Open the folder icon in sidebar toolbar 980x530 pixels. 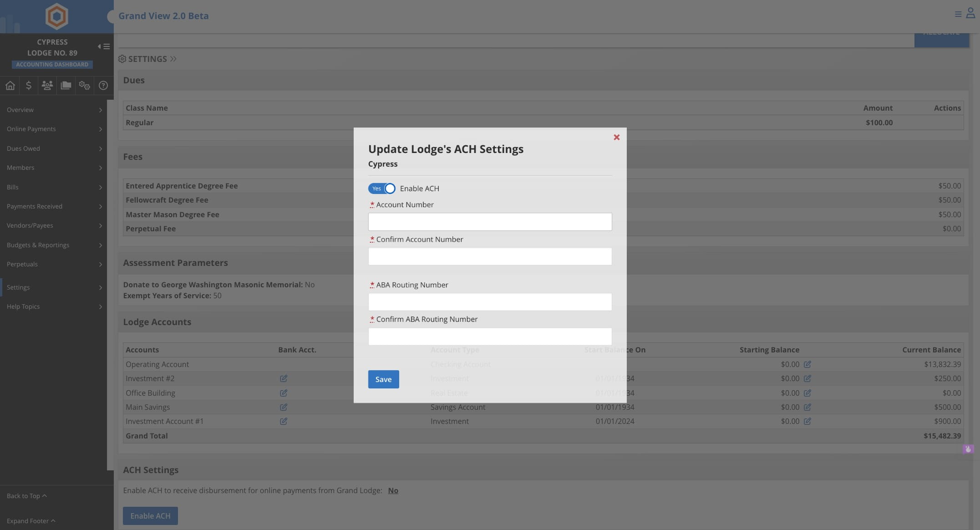(66, 85)
